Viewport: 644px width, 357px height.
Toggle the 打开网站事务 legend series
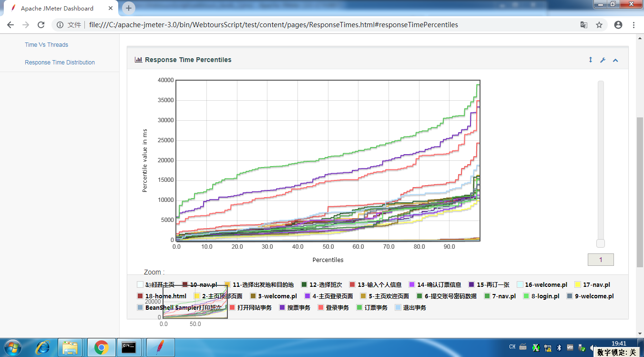pos(251,308)
